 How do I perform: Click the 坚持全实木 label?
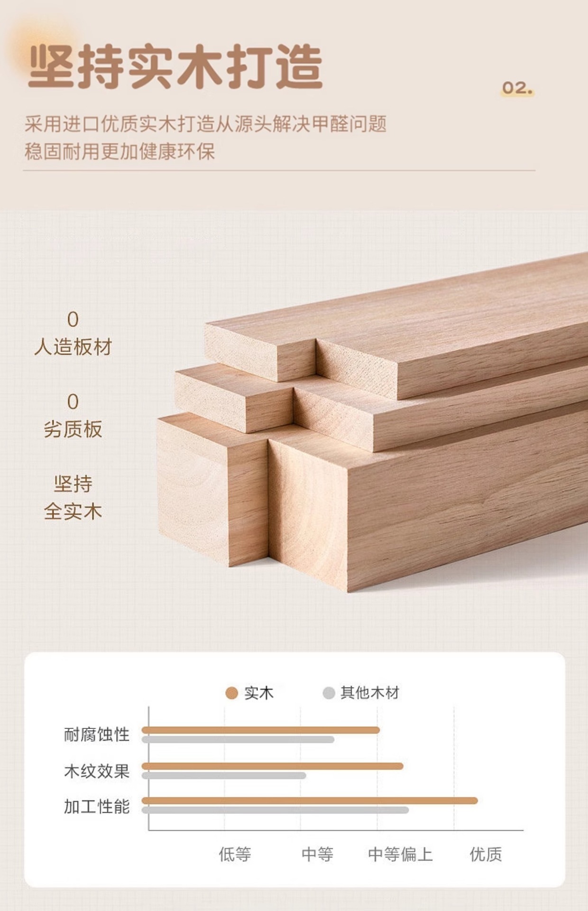point(73,498)
